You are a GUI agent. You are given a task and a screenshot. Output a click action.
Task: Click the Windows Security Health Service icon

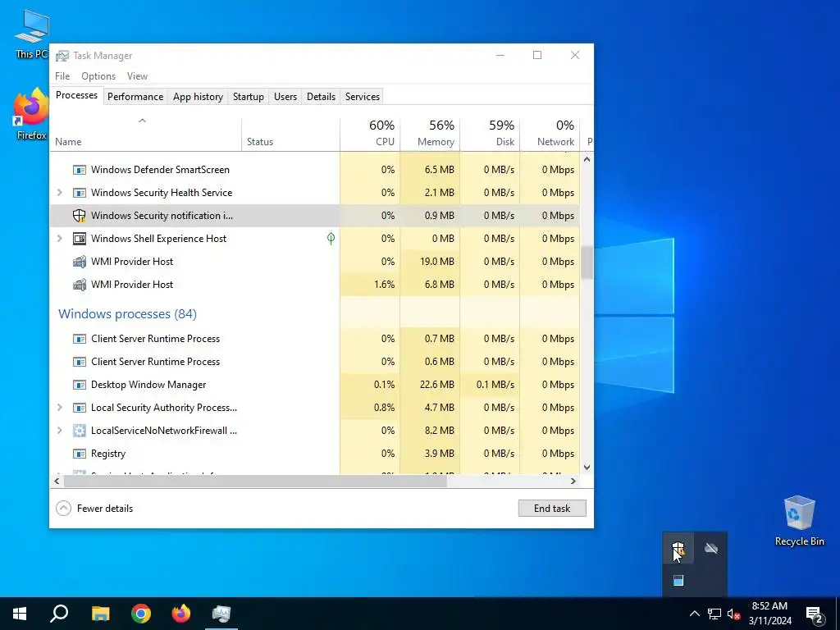pos(80,193)
